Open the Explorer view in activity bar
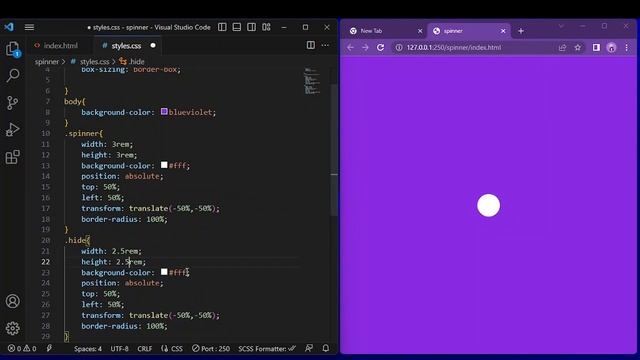Screen dimensions: 640x360 (x=13, y=49)
